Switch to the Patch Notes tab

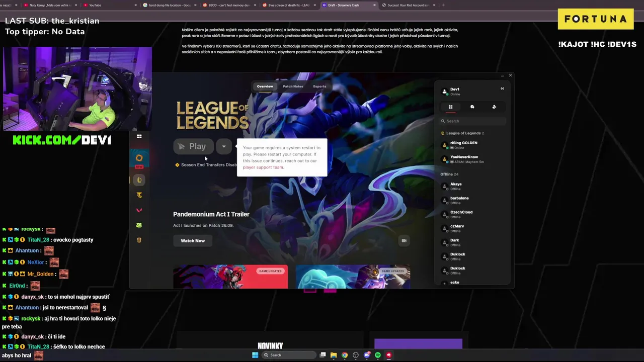pyautogui.click(x=293, y=86)
